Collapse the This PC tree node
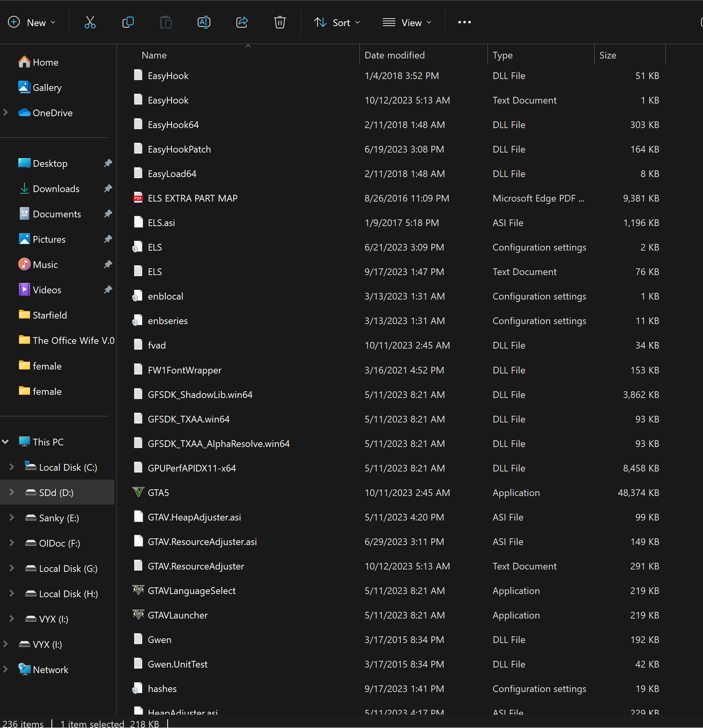The width and height of the screenshot is (703, 728). click(x=6, y=442)
